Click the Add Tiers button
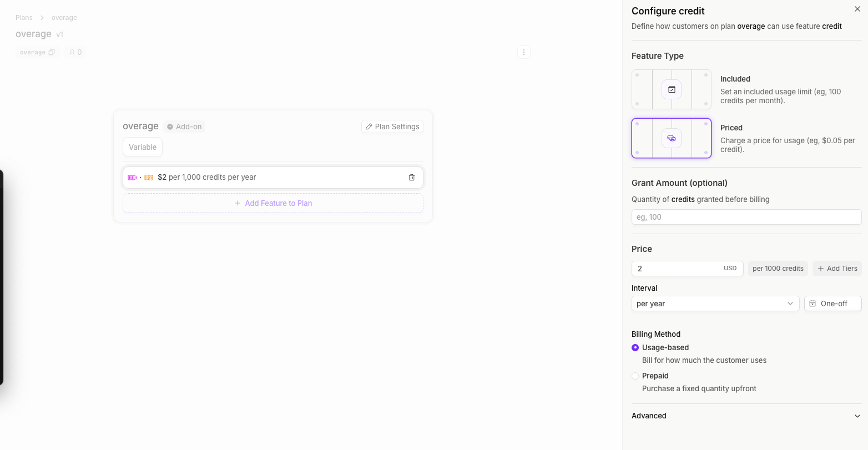 pos(837,268)
